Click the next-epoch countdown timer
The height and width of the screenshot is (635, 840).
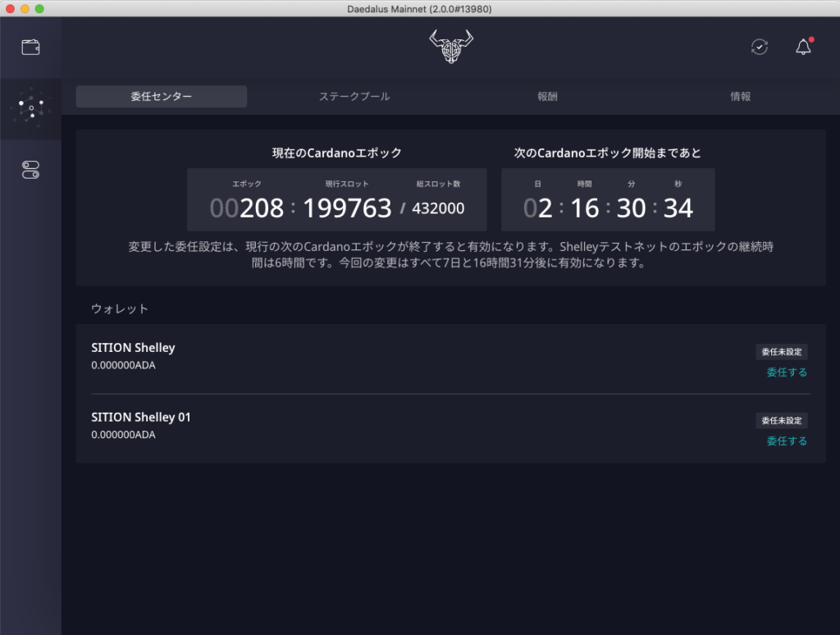click(608, 208)
